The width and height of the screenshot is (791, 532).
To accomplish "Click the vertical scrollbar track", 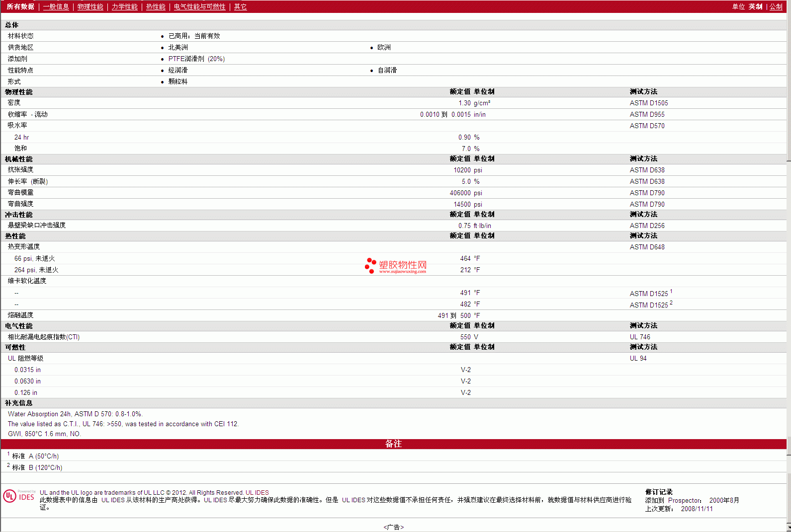I will pyautogui.click(x=789, y=298).
